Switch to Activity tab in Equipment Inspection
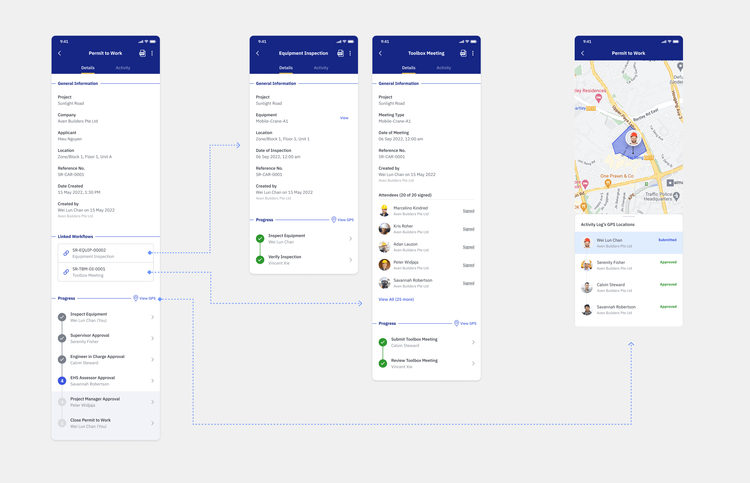750x483 pixels. click(x=321, y=68)
